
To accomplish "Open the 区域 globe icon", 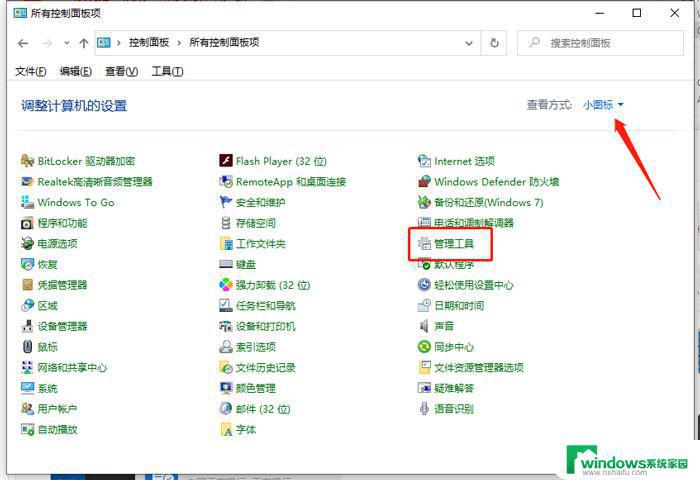I will tap(27, 305).
